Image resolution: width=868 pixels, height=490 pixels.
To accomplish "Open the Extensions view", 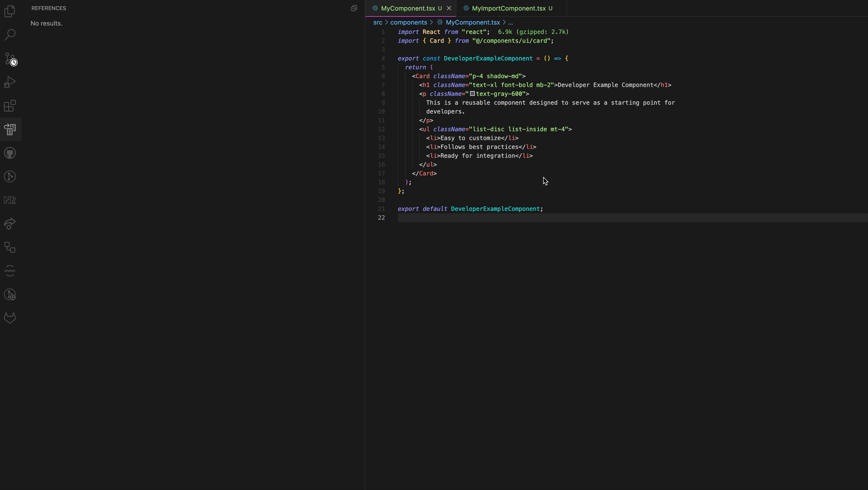I will (x=10, y=106).
